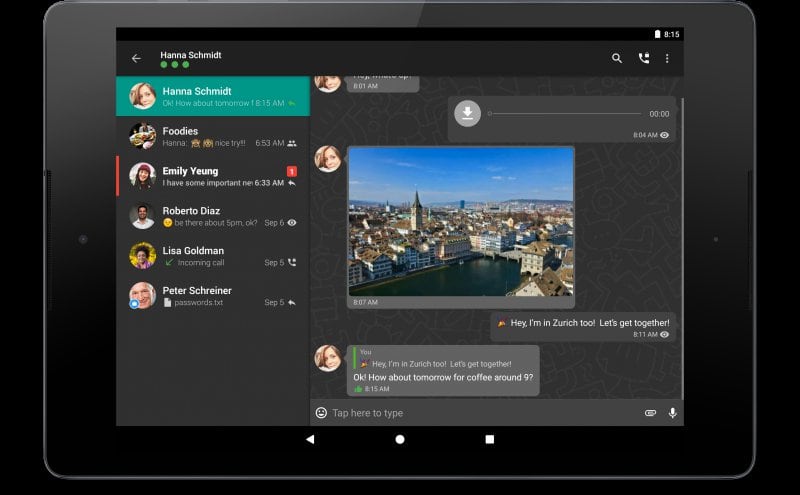Click the thumbs-up icon beside 8:15 AM
Viewport: 800px width, 495px height.
[x=358, y=389]
